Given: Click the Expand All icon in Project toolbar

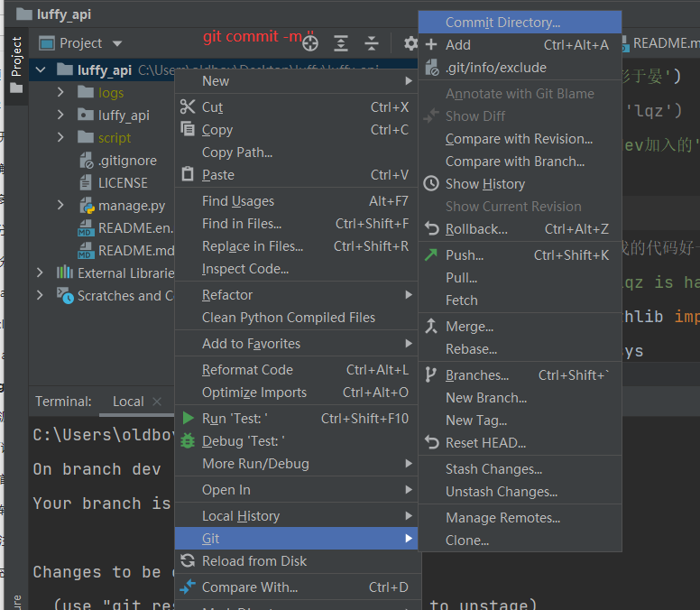Looking at the screenshot, I should [x=341, y=43].
